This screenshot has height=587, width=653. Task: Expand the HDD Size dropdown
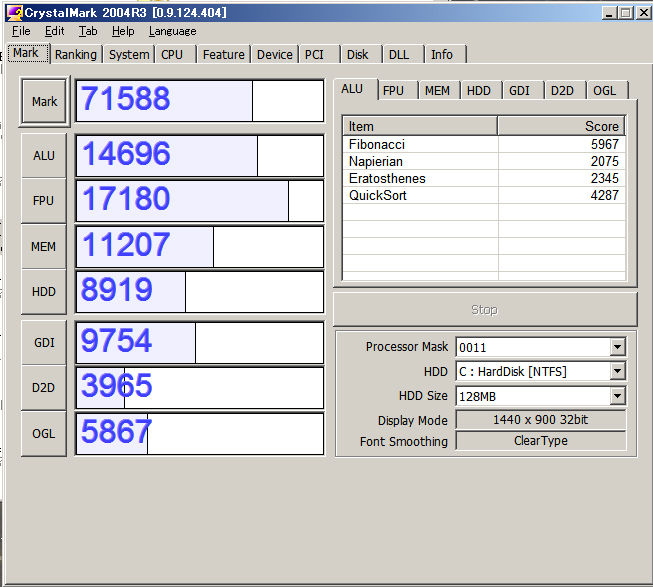click(617, 396)
